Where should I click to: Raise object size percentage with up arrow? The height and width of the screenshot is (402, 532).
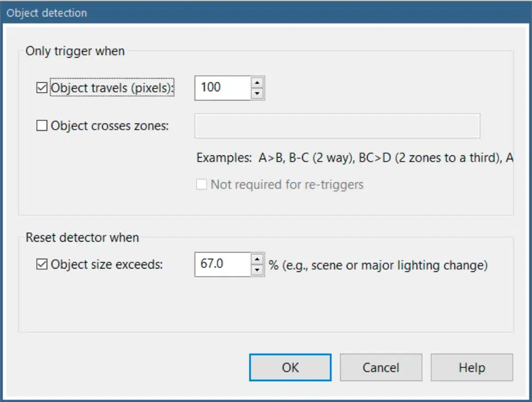pos(257,259)
